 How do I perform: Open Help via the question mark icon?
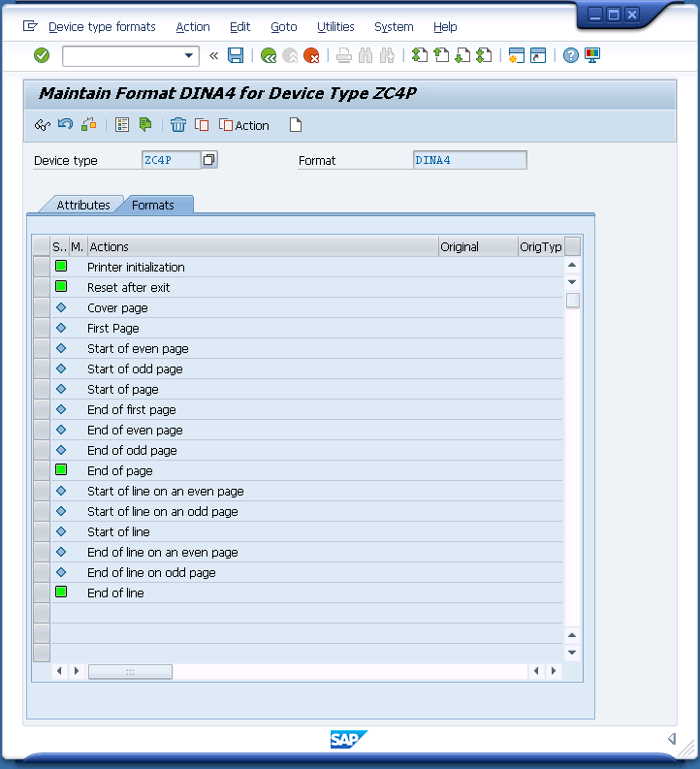tap(571, 55)
